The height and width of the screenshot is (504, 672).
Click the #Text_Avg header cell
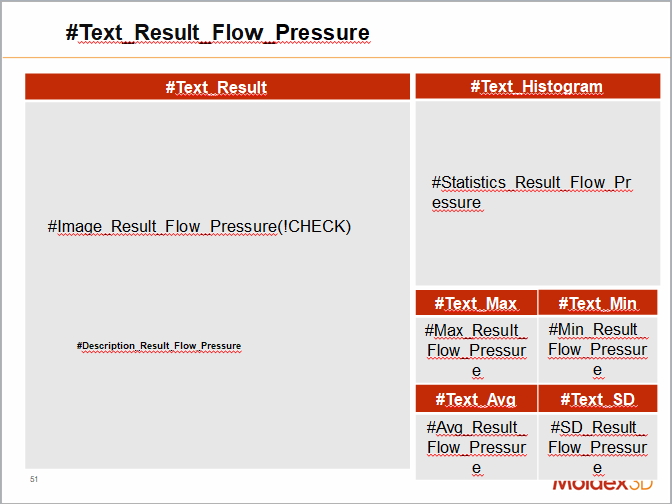(476, 399)
